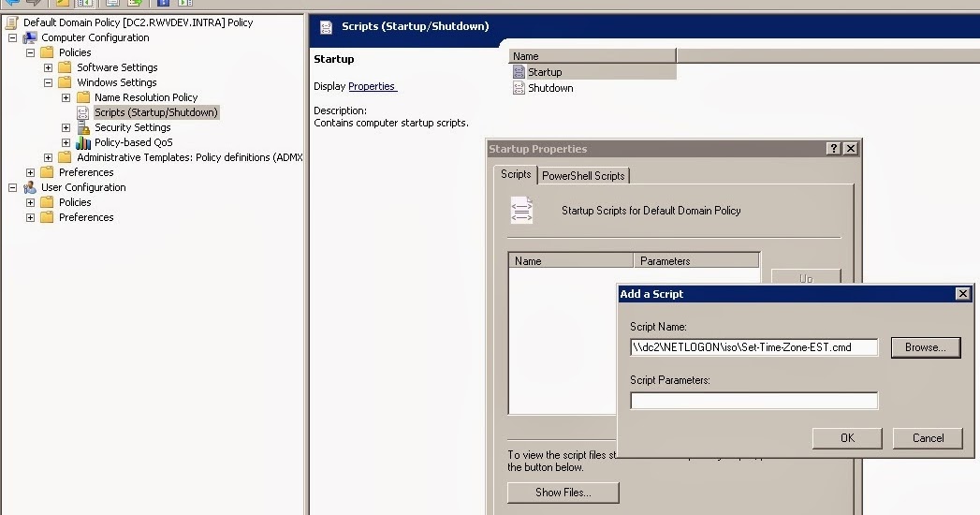Screen dimensions: 980x515
Task: Click the Administrative Templates folder icon
Action: [65, 157]
